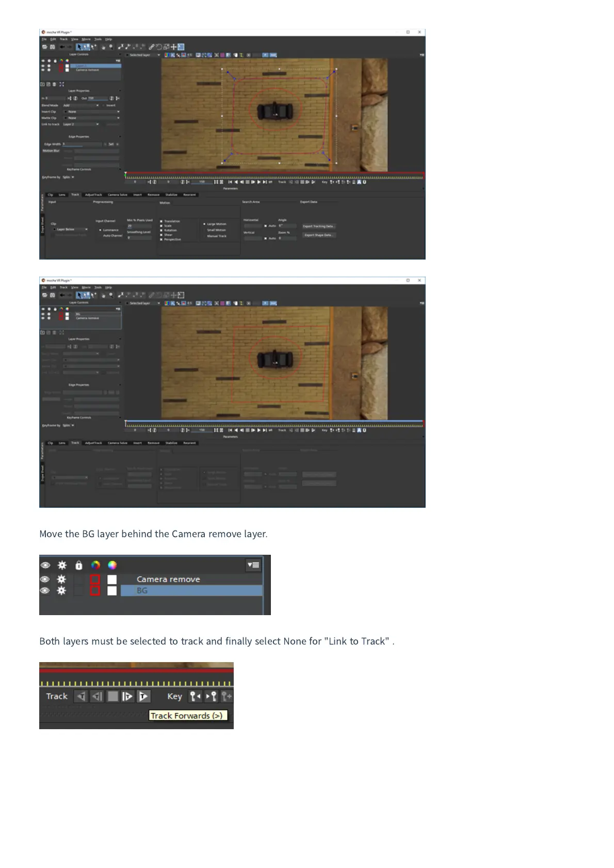Lock the Camera remove layer in enlarged list
Viewport: 614px width, 868px height.
tap(78, 579)
